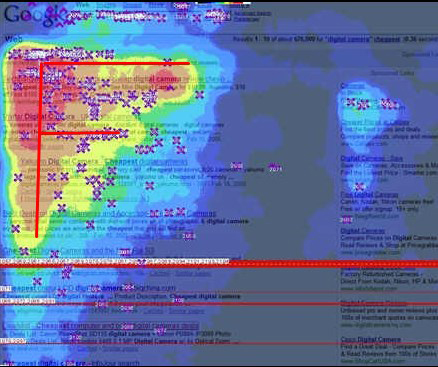Open result titled "Yakumo Digital Camera - Cheapest"
Image resolution: width=438 pixels, height=367 pixels.
(104, 162)
